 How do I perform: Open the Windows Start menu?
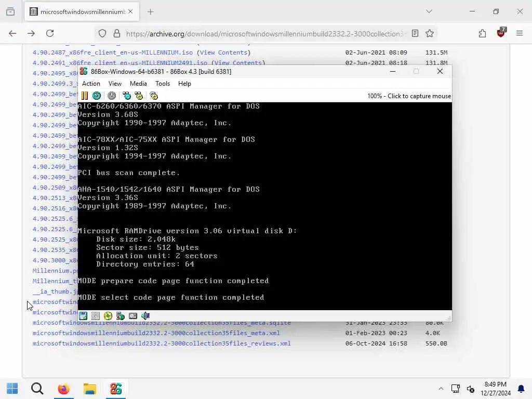pyautogui.click(x=12, y=389)
